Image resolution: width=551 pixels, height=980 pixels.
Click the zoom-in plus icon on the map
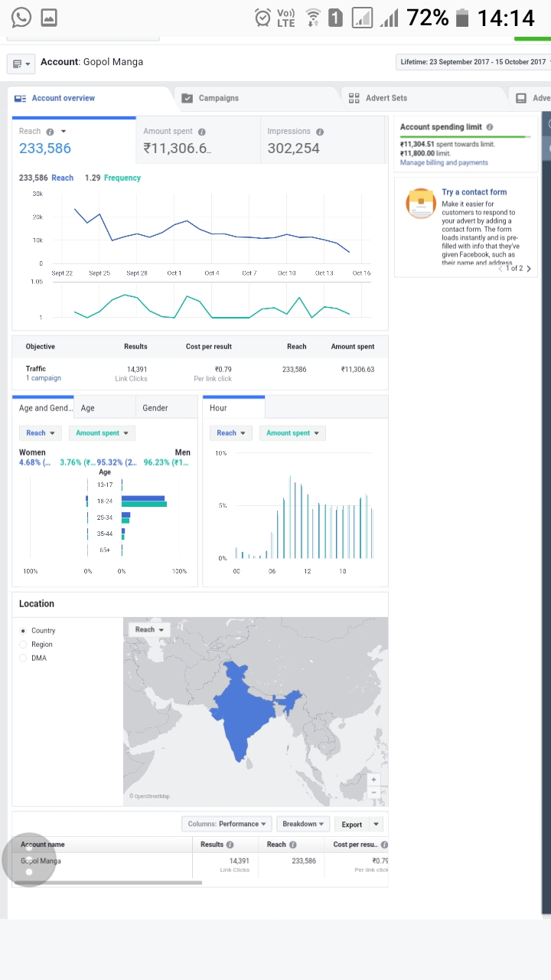(x=373, y=779)
